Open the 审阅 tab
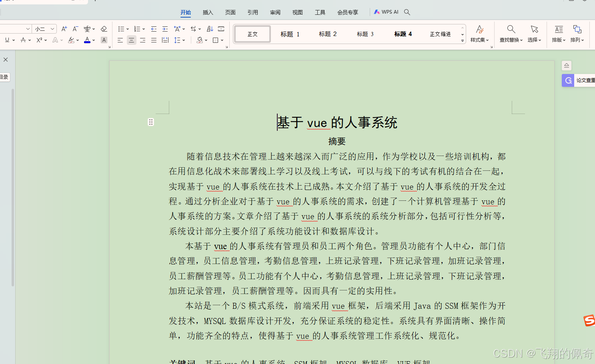 point(275,12)
